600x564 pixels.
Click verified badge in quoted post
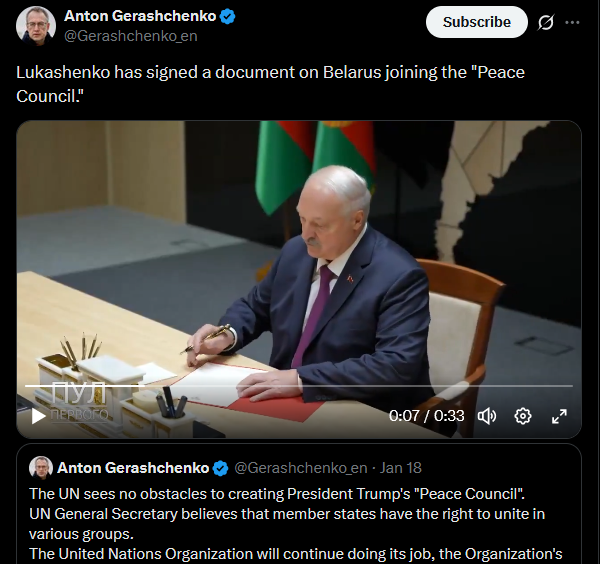(x=220, y=468)
